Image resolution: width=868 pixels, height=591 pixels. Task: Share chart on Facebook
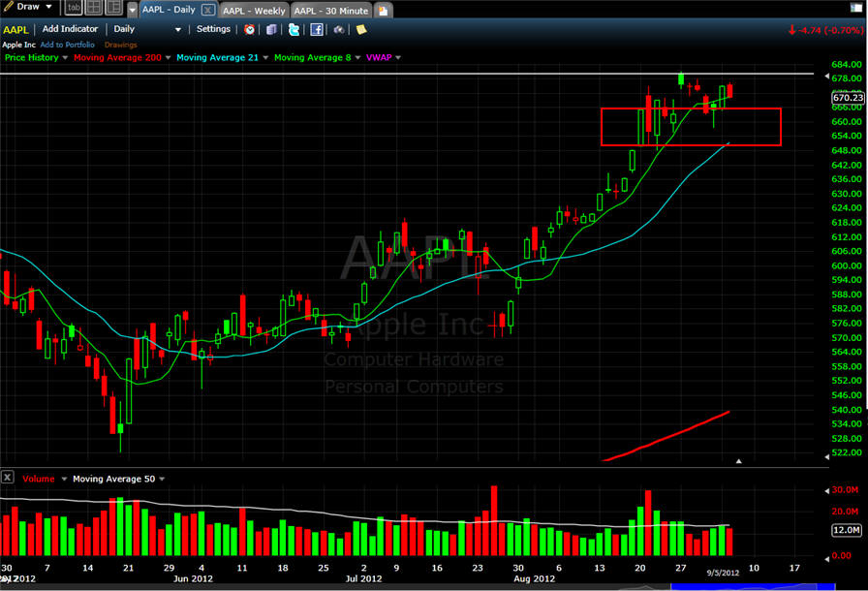point(316,29)
